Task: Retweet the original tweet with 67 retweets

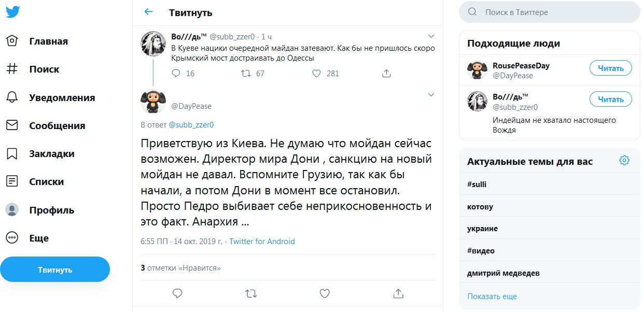Action: point(247,74)
